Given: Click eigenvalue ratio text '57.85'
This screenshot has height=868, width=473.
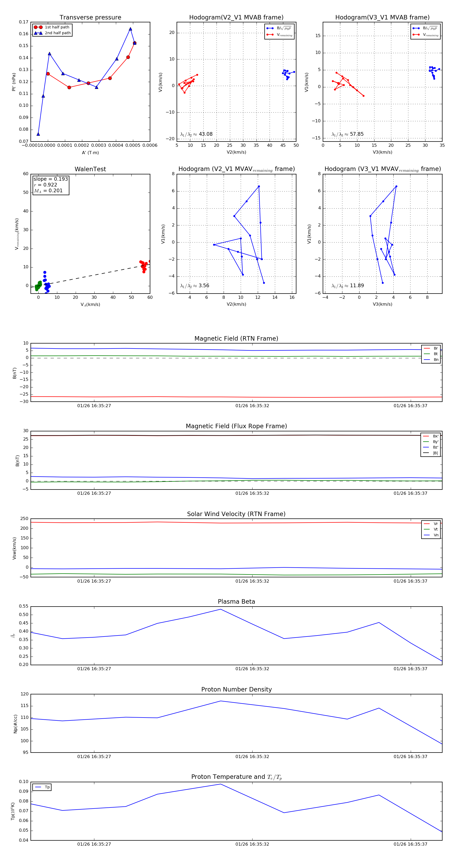Looking at the screenshot, I should click(x=357, y=134).
